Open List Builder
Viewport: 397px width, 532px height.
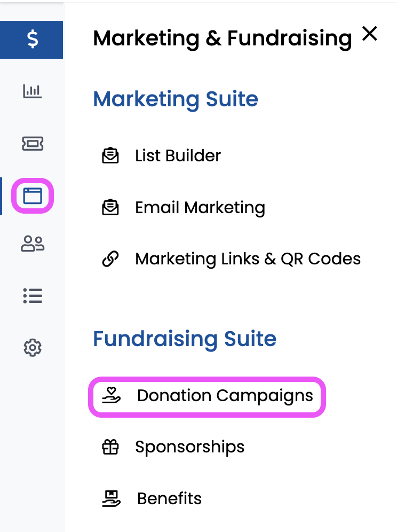tap(178, 156)
